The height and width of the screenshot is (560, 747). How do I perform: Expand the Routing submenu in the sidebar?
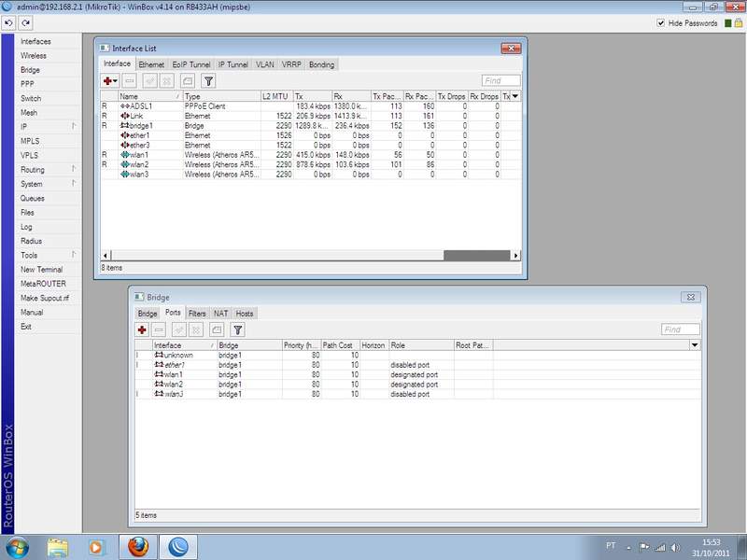pyautogui.click(x=48, y=170)
